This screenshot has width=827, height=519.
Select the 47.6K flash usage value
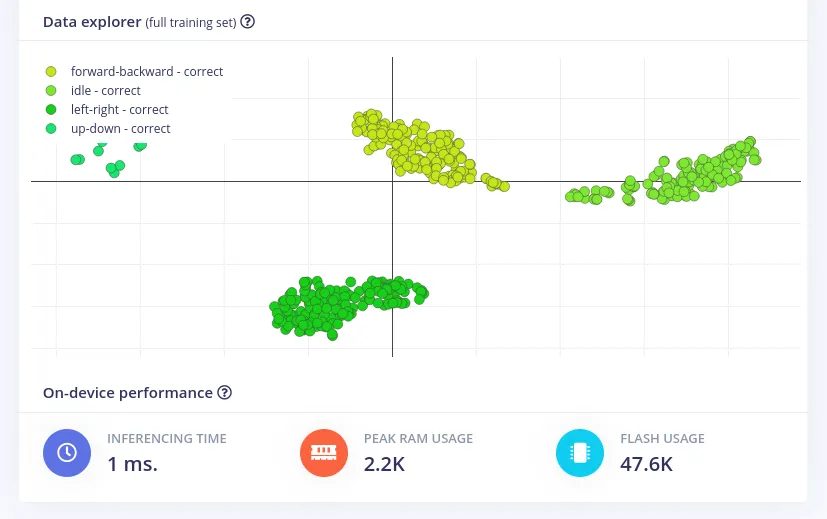[x=646, y=464]
